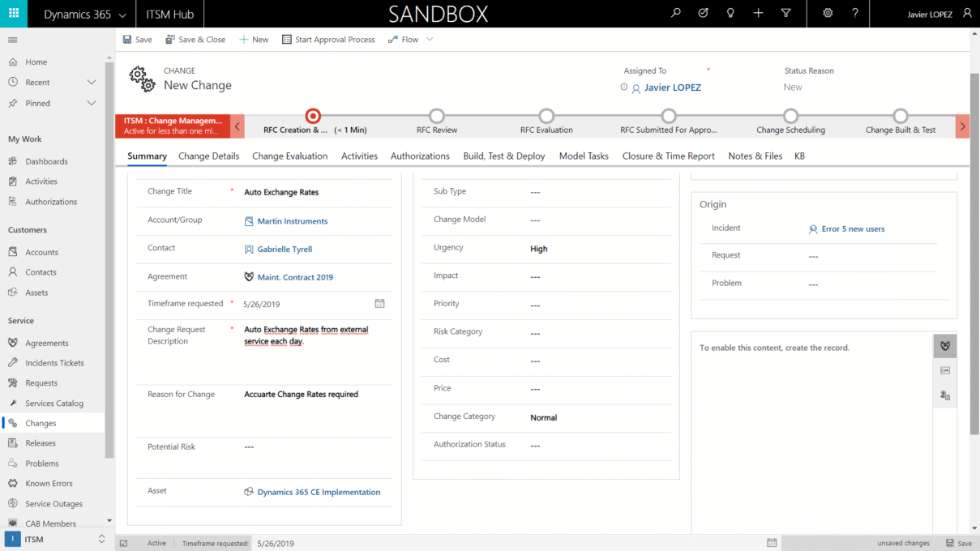Open calendar picker for Timeframe requested
The image size is (980, 551).
click(379, 304)
